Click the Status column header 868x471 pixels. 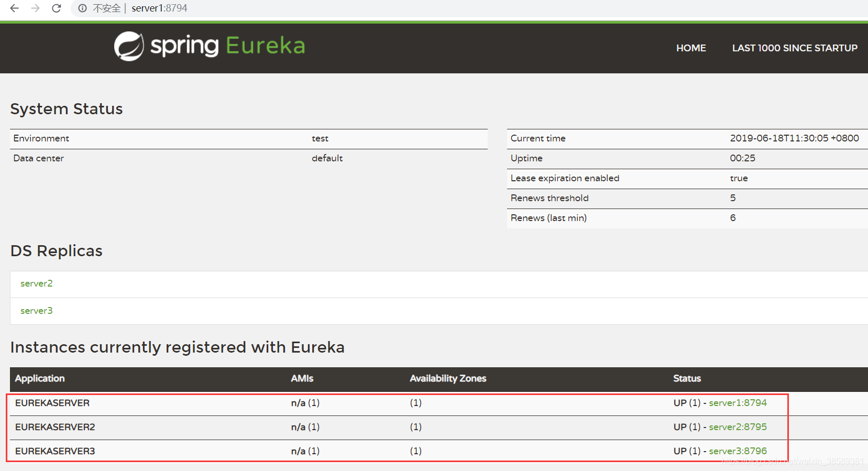coord(687,378)
